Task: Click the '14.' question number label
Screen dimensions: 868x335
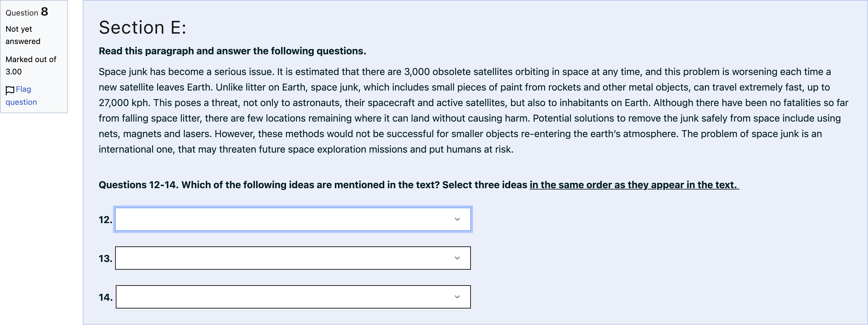Action: click(105, 297)
